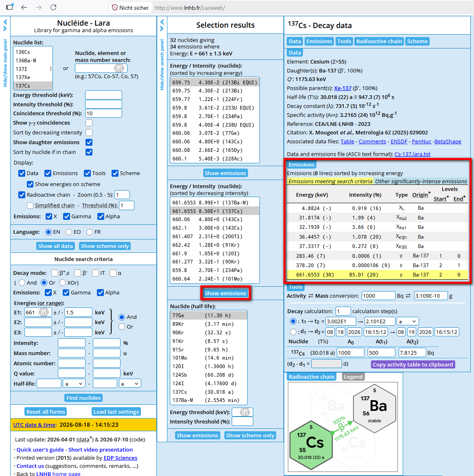The image size is (474, 476).
Task: Switch to the Data tab
Action: tap(294, 41)
